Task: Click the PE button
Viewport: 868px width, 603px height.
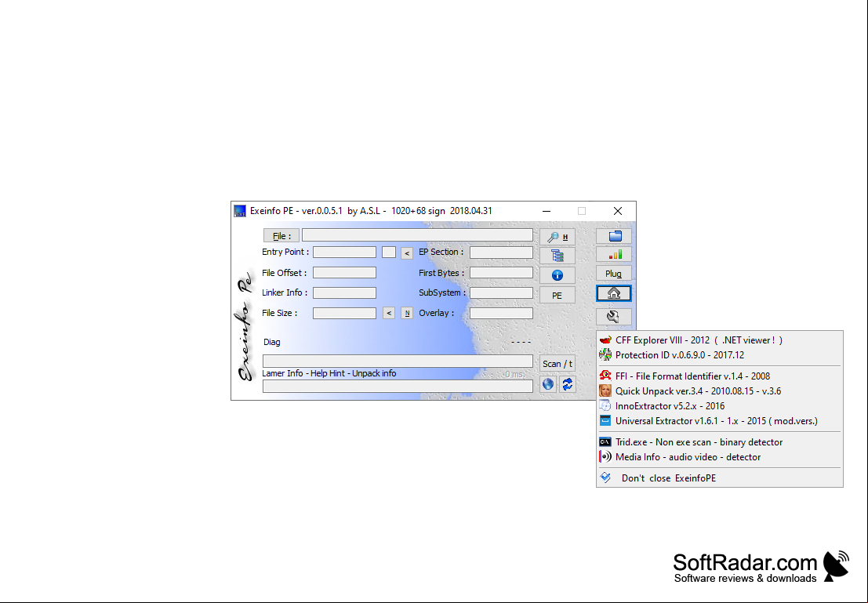Action: pyautogui.click(x=557, y=295)
